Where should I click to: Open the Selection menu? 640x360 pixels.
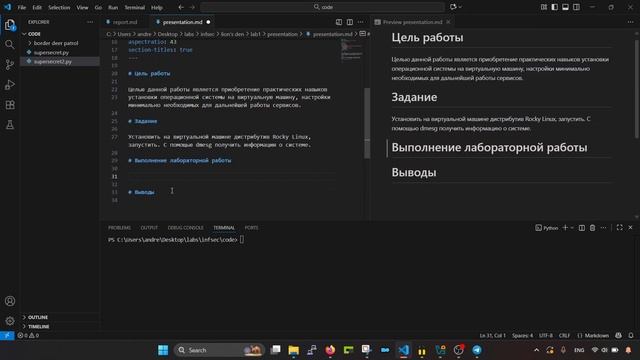(59, 7)
